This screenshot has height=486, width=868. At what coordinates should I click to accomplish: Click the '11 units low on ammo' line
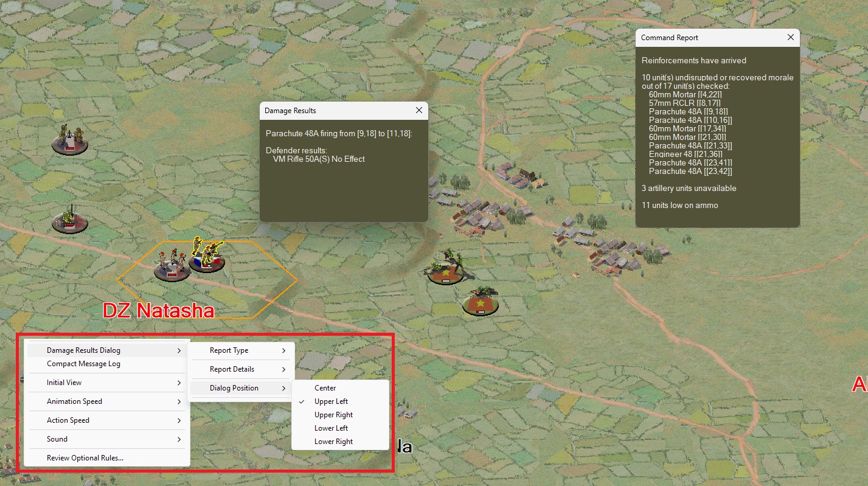click(680, 206)
